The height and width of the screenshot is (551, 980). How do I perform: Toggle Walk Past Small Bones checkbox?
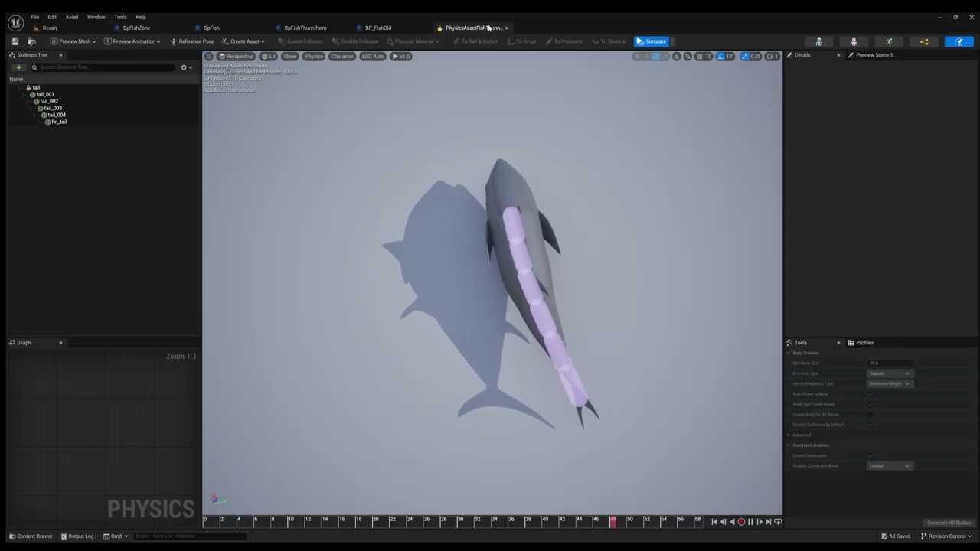click(x=871, y=404)
